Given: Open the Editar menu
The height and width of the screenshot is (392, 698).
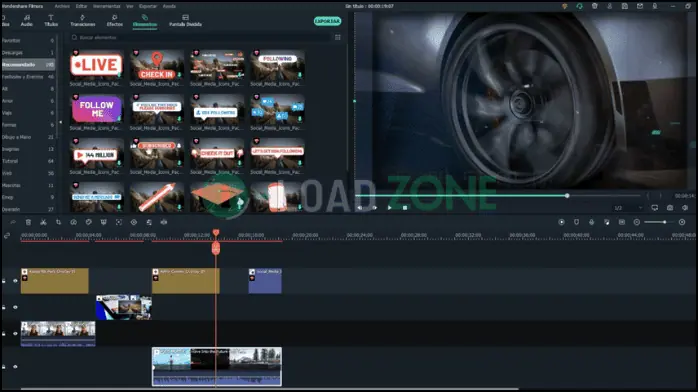Looking at the screenshot, I should tap(81, 6).
